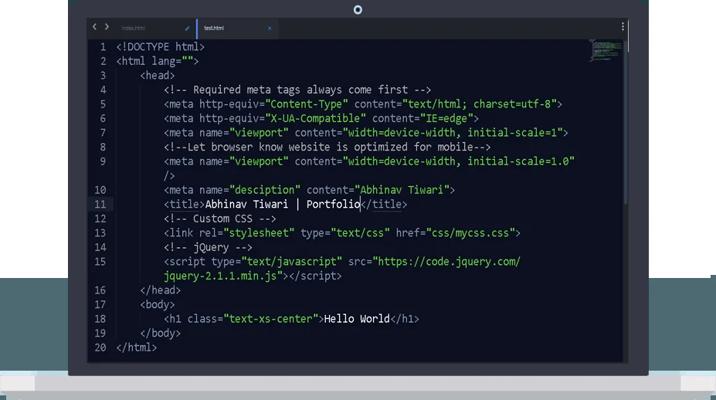Go forward using the right tab arrow
Viewport: 716px width, 400px height.
(107, 27)
